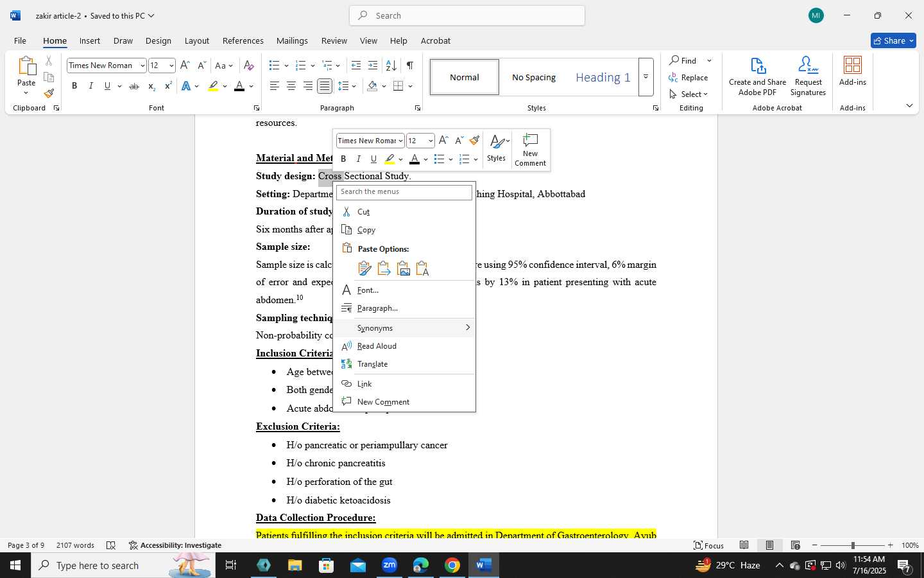Increase paragraph indent

pyautogui.click(x=373, y=66)
